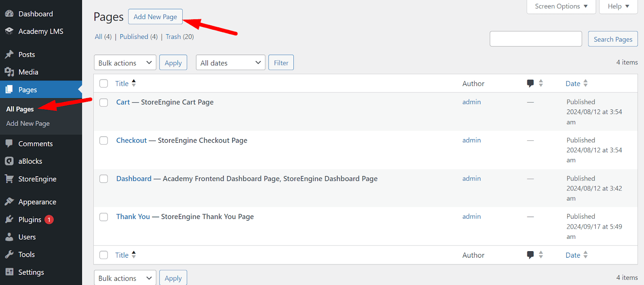
Task: Click admin author link in Dashboard row
Action: coord(471,178)
